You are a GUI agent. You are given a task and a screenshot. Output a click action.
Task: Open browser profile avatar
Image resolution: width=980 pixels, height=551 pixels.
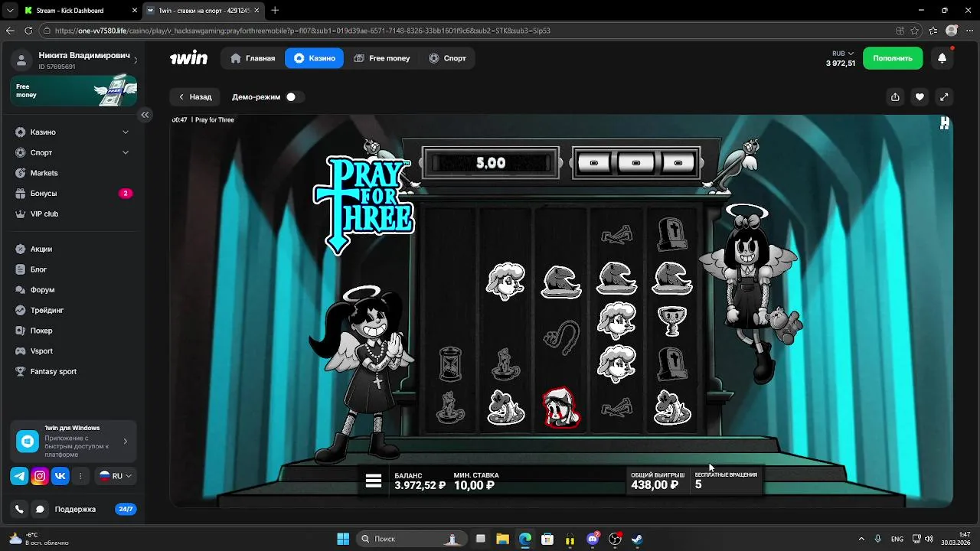pos(952,31)
